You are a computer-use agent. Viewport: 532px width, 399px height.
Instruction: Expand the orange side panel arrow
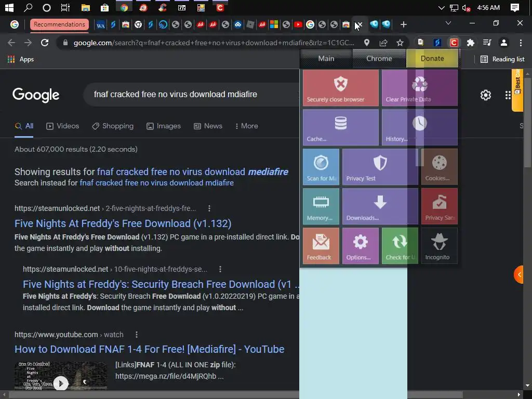(x=519, y=274)
